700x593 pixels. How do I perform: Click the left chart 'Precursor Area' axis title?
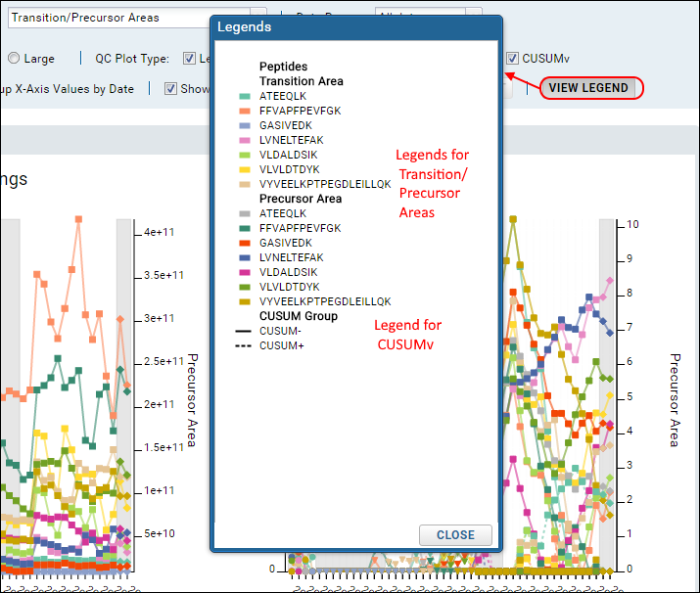192,400
